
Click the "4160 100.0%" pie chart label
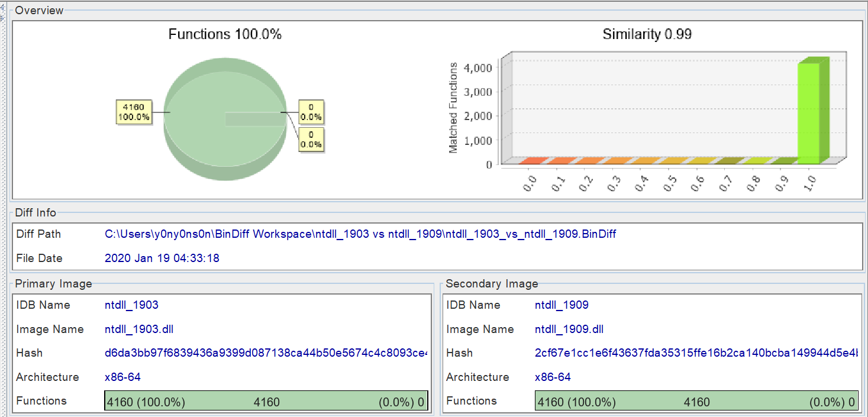coord(134,112)
